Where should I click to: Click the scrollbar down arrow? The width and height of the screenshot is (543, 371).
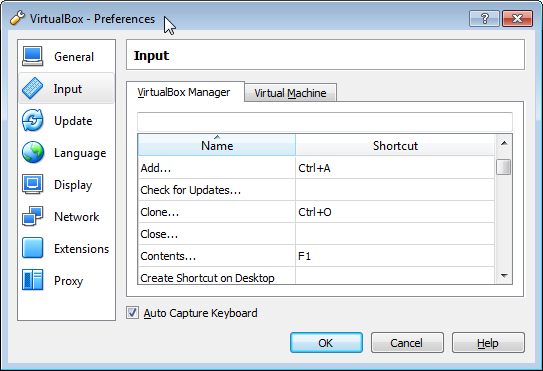click(504, 276)
